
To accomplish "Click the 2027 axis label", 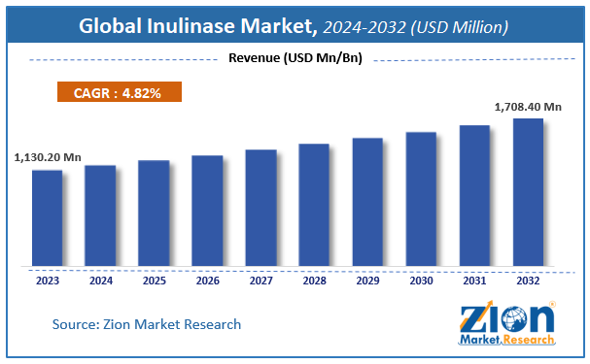I will 261,281.
